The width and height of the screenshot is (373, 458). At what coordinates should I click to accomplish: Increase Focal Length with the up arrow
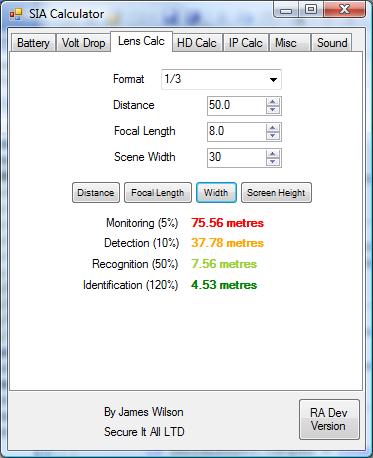(x=273, y=128)
